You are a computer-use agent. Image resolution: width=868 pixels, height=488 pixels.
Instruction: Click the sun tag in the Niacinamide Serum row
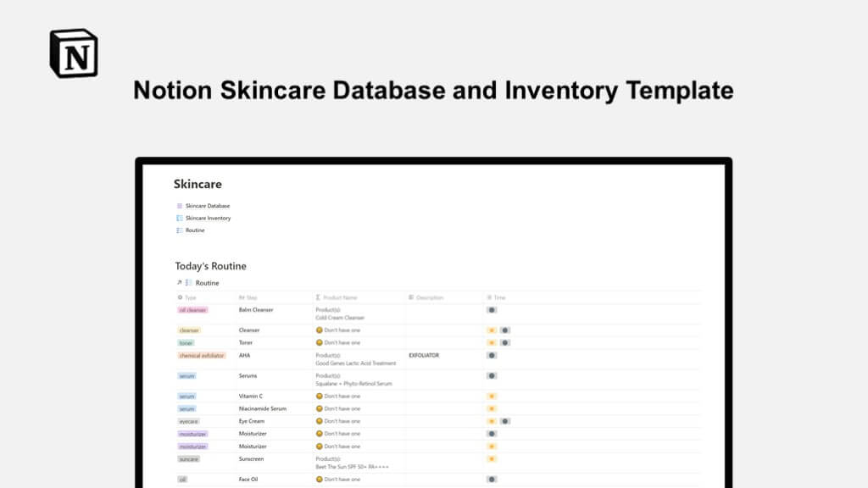(x=492, y=409)
